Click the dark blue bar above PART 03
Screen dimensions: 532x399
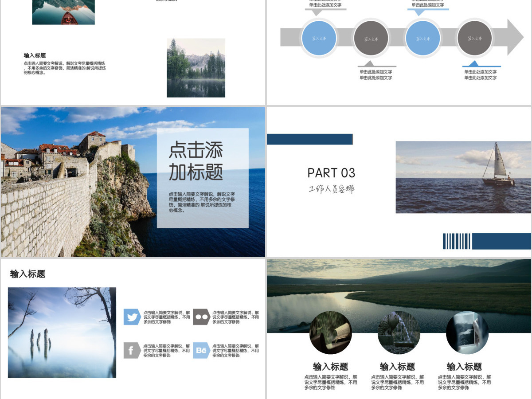pyautogui.click(x=310, y=139)
